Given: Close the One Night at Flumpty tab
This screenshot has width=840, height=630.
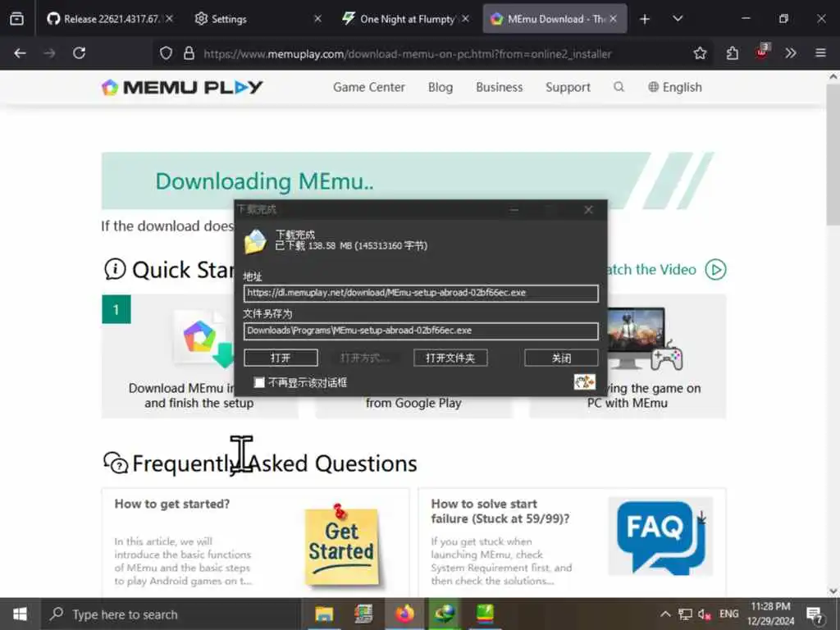Looking at the screenshot, I should pos(466,19).
